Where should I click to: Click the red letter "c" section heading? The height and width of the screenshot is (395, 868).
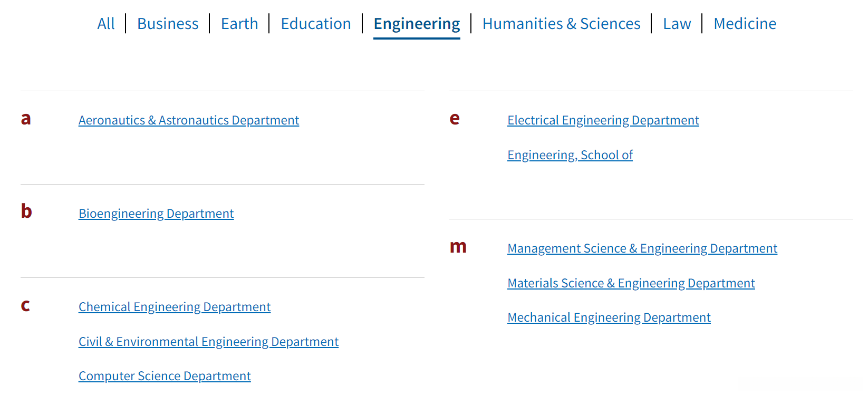point(25,305)
